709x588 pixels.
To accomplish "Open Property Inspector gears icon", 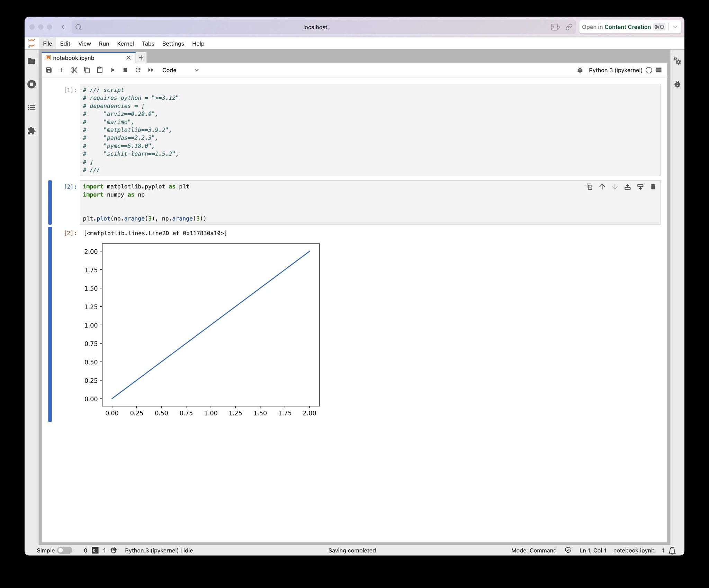I will [677, 61].
